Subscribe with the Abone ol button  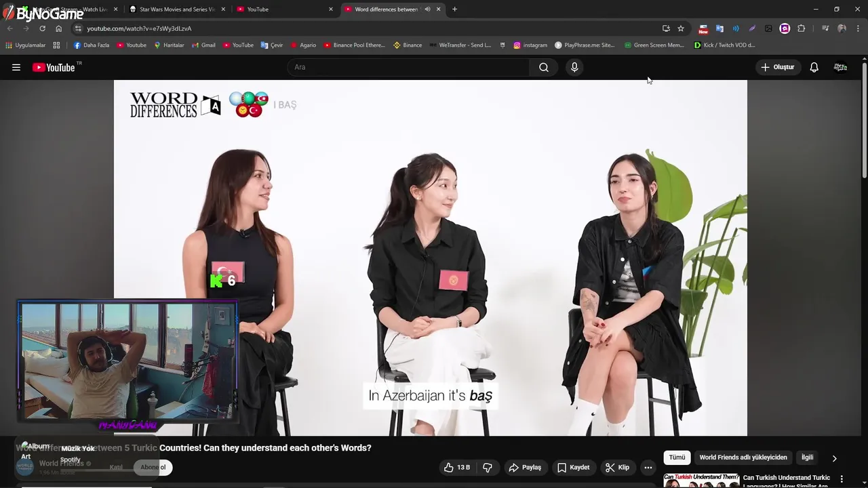(153, 467)
